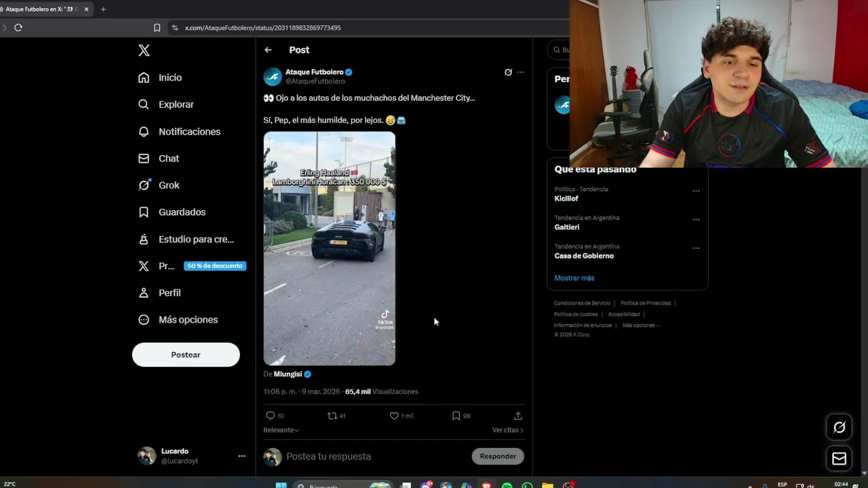This screenshot has width=868, height=488.
Task: Open Política de cookies link
Action: (x=576, y=314)
